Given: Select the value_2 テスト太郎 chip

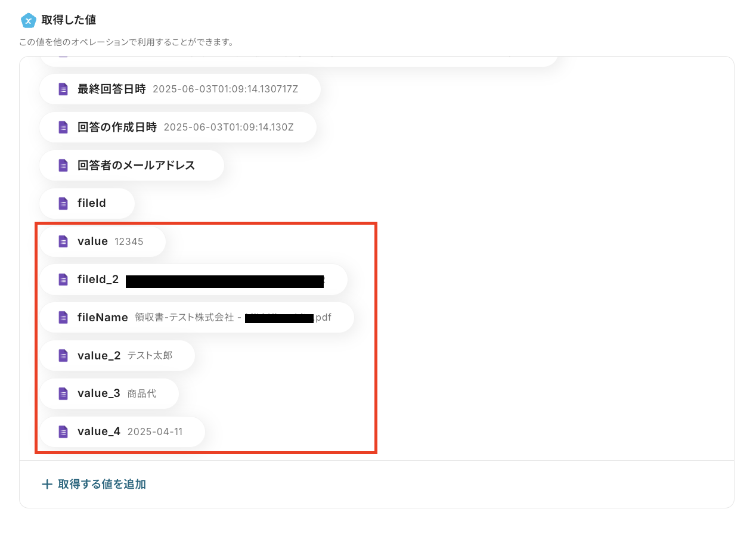Looking at the screenshot, I should tap(117, 356).
